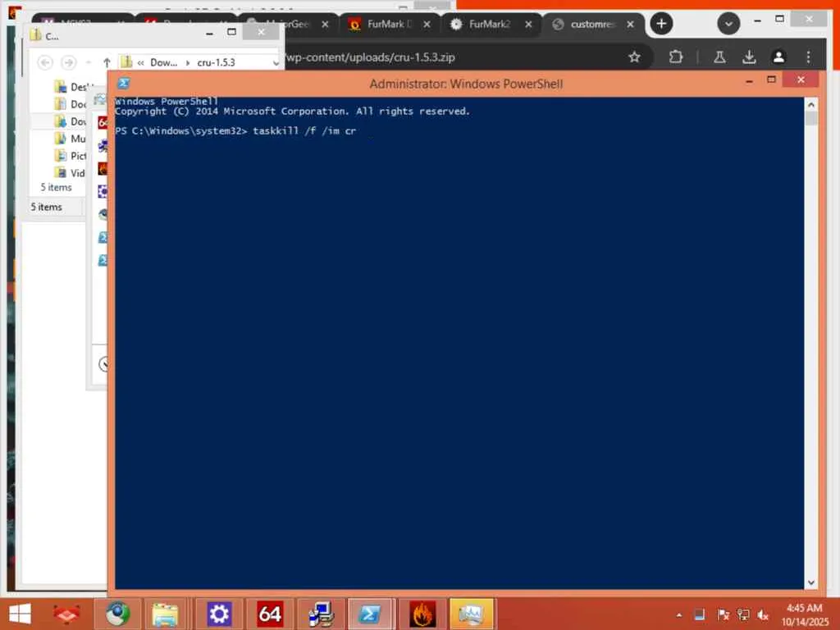Click the PowerShell command prompt line
Screen dimensions: 840x630
click(235, 130)
